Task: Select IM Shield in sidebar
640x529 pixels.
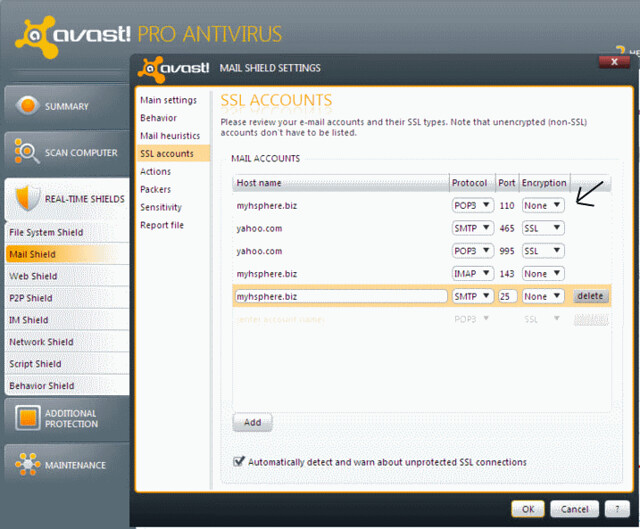Action: pyautogui.click(x=67, y=320)
